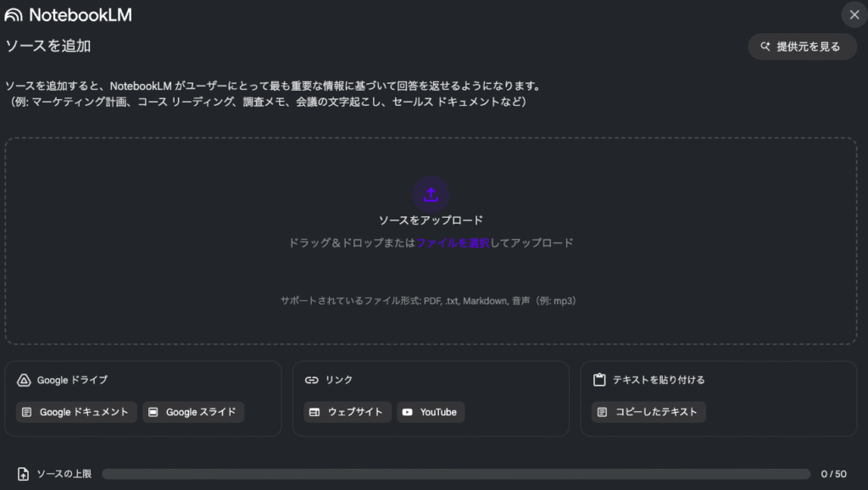Click the Google ドライブ card label

coord(73,380)
